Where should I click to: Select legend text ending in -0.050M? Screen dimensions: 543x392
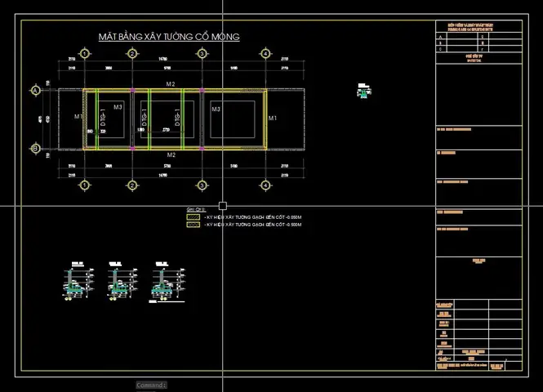coord(253,217)
